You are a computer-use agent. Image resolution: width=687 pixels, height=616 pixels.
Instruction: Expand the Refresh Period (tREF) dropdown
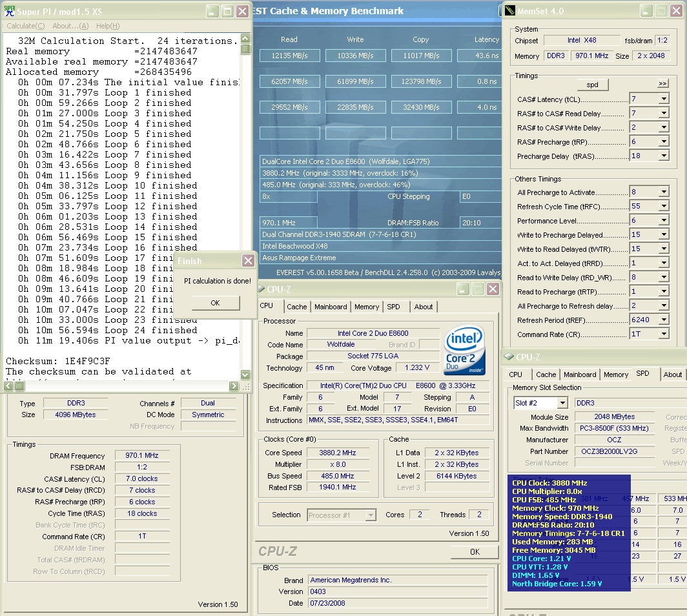click(664, 320)
